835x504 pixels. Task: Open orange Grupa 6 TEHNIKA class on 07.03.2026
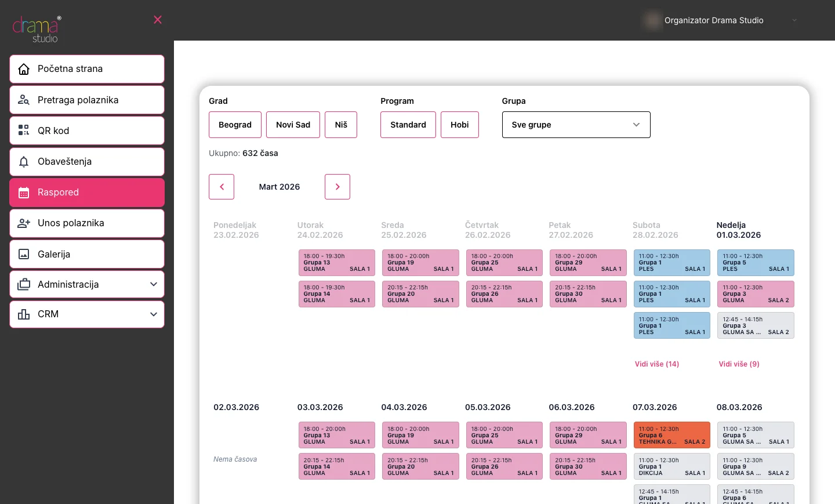672,435
